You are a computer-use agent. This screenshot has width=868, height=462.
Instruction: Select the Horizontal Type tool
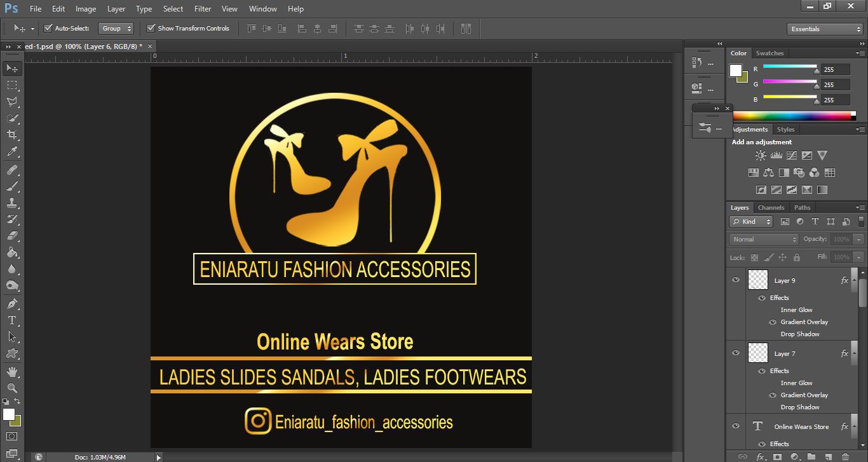click(x=12, y=320)
